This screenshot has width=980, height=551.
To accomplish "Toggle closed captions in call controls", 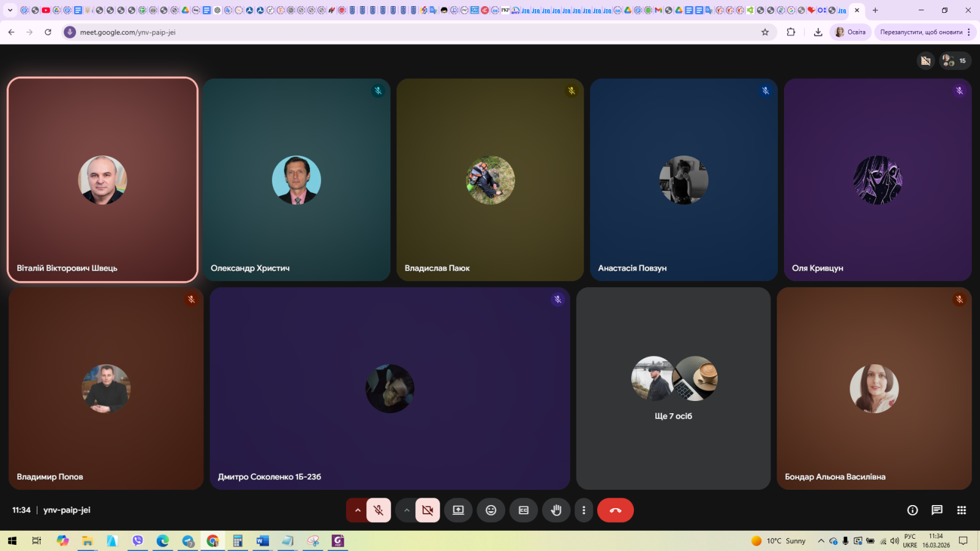I will pos(524,510).
